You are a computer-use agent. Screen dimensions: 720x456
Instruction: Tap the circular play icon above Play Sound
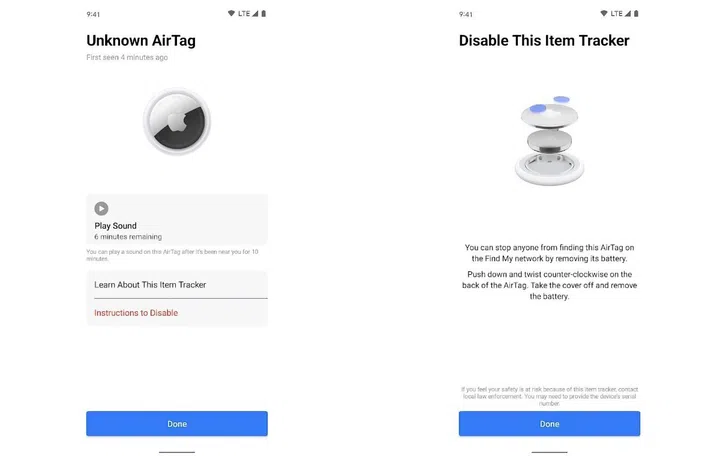[101, 208]
